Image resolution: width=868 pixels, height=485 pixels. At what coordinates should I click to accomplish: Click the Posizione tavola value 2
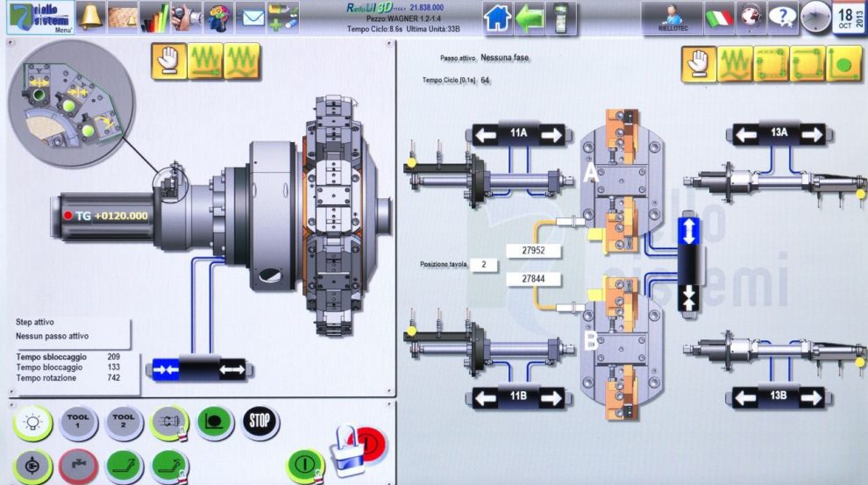tap(483, 265)
